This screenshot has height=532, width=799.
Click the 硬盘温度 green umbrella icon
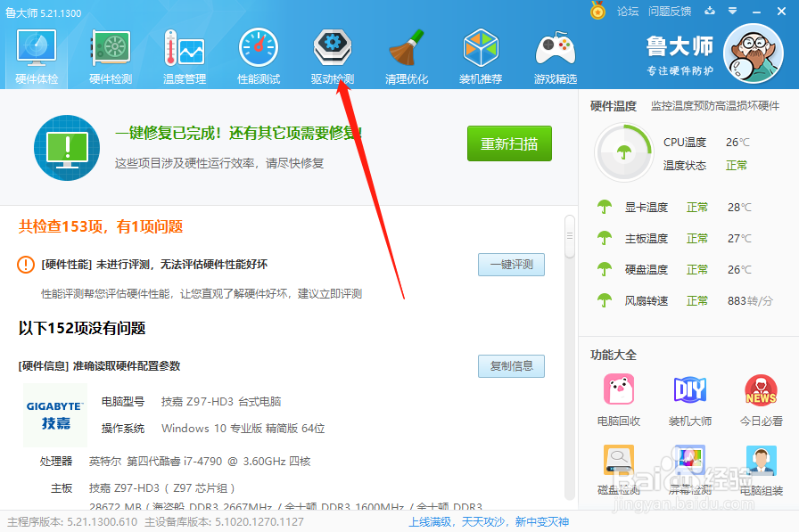click(x=605, y=269)
